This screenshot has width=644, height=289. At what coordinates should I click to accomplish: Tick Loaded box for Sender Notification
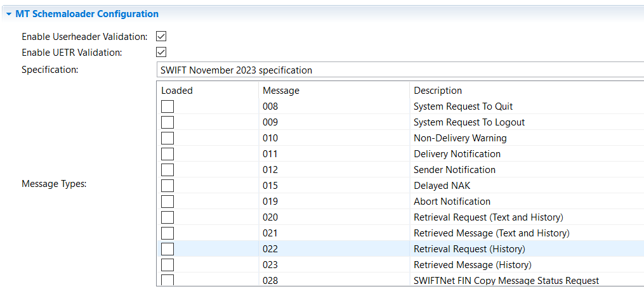(167, 170)
